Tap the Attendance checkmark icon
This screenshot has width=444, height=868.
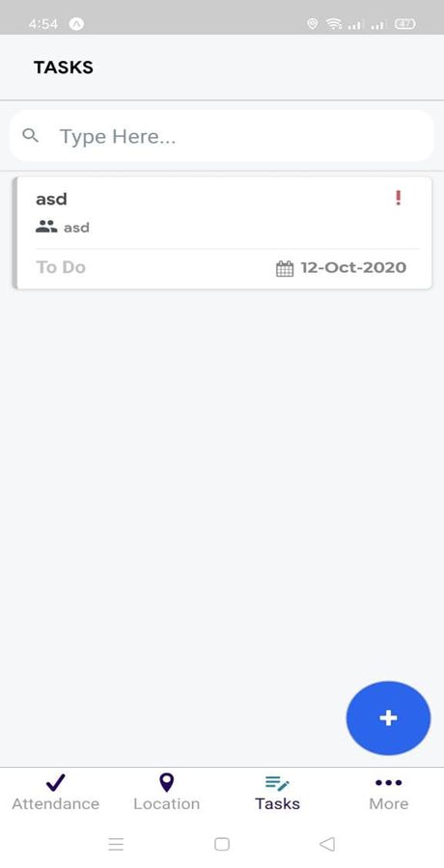click(x=55, y=782)
